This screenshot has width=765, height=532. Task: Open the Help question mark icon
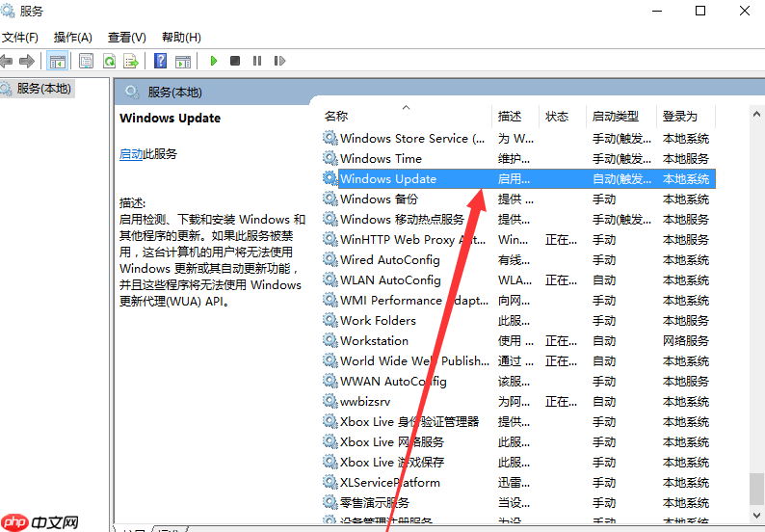160,61
